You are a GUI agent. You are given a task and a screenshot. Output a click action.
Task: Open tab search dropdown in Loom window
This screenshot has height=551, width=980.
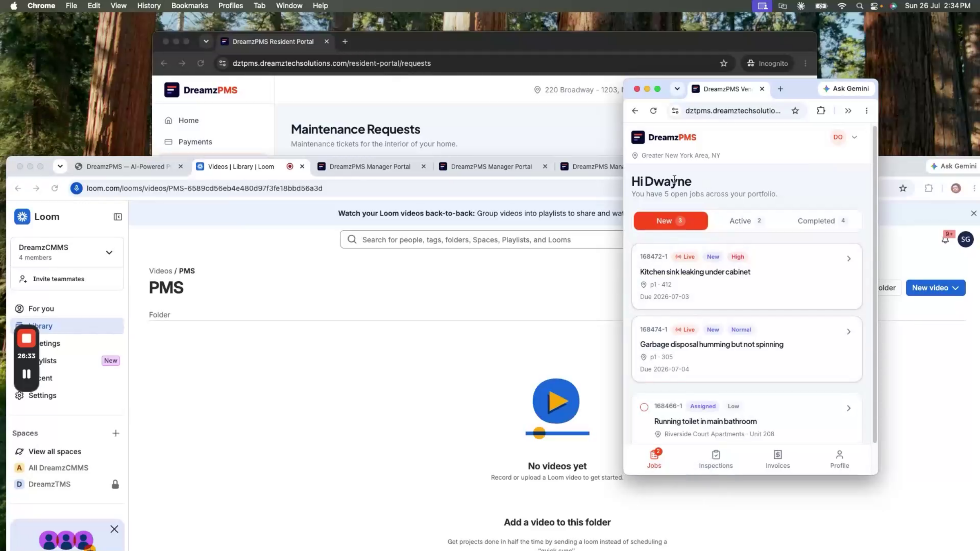[x=60, y=166]
